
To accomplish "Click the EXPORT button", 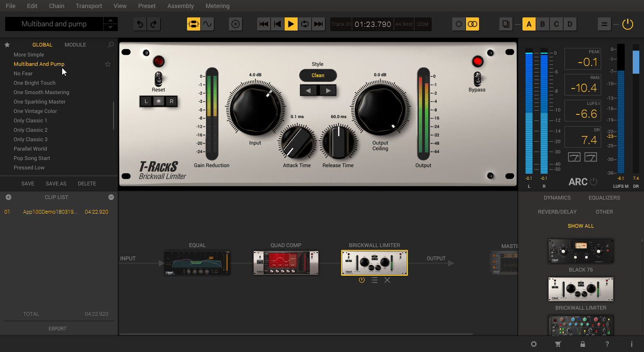I will point(57,328).
